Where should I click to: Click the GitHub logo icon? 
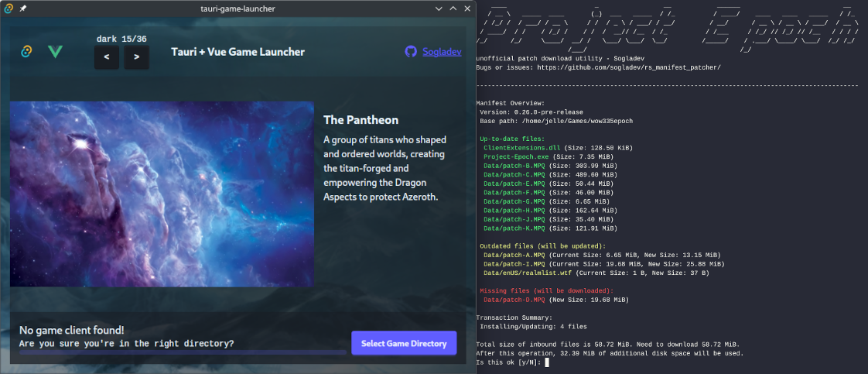coord(411,52)
